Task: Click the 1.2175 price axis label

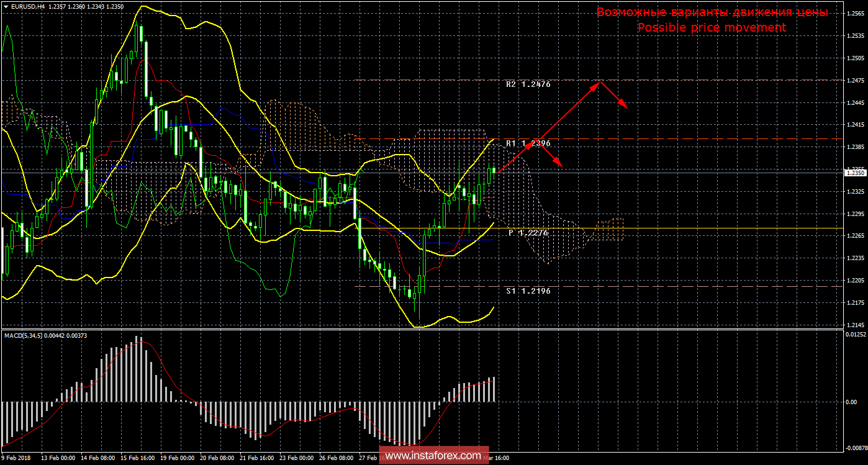Action: 854,303
